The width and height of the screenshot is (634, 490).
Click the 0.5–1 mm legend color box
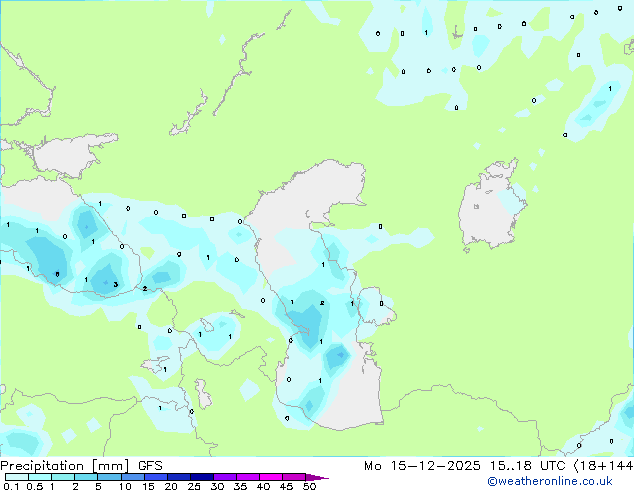40,477
